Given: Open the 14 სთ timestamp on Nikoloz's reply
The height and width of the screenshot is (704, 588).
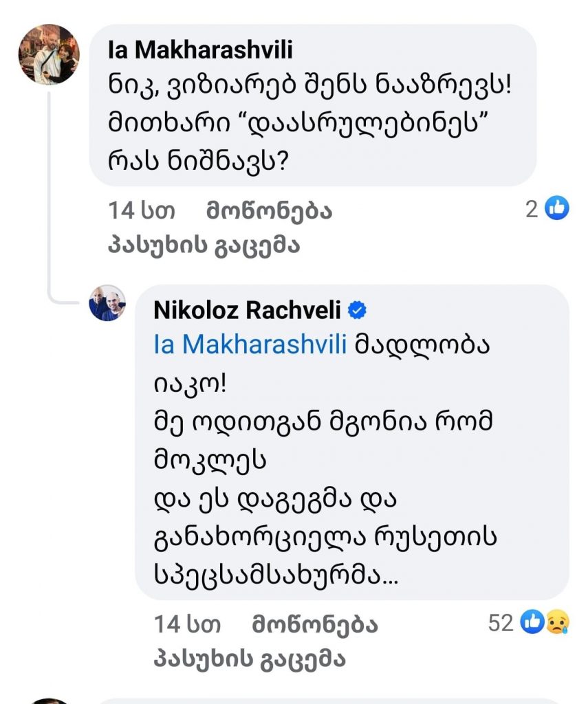Looking at the screenshot, I should 188,624.
